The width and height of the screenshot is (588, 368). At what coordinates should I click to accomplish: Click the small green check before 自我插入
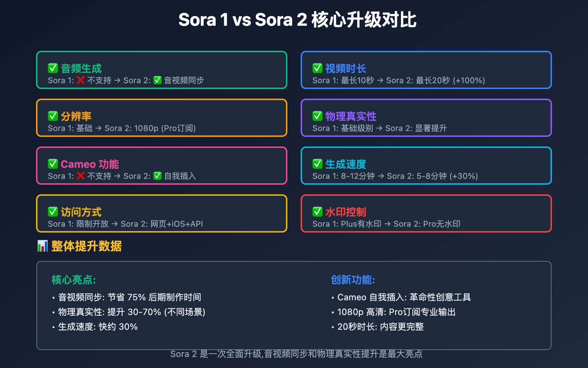[x=157, y=176]
